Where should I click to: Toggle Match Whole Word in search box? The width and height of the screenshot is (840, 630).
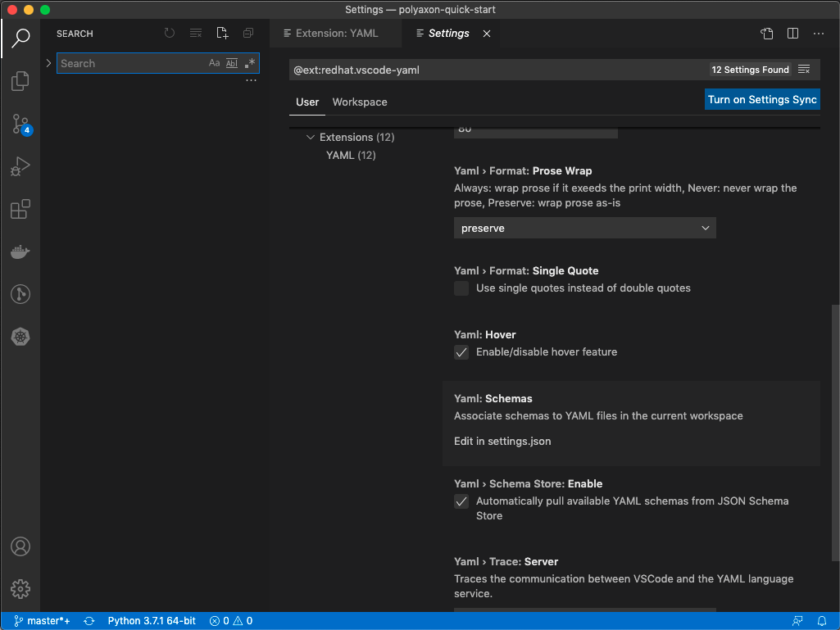click(231, 63)
